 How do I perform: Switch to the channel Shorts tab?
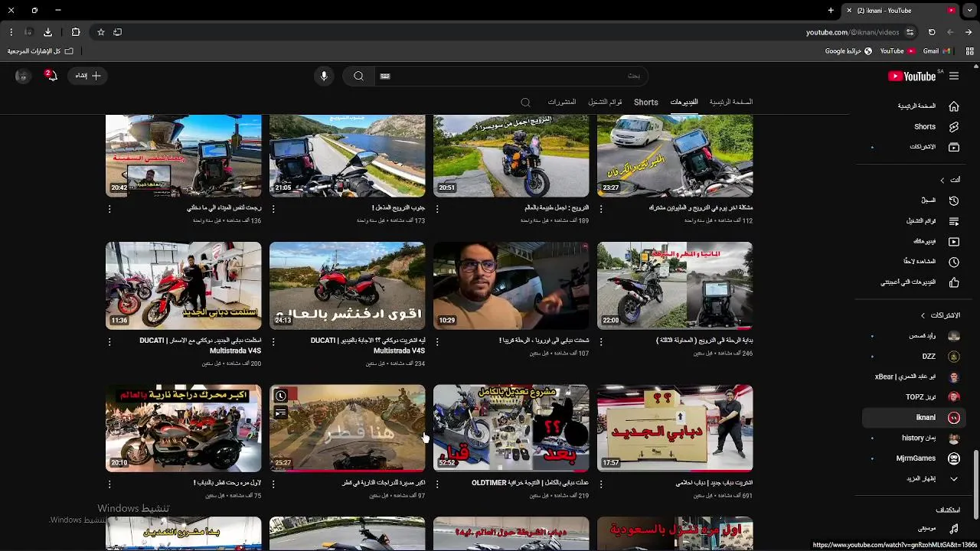click(645, 102)
